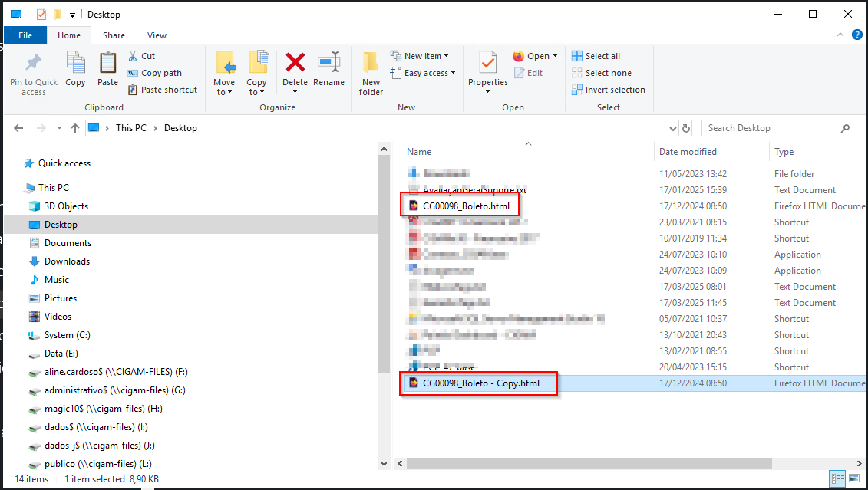Open Help with the question mark icon
Image resolution: width=868 pixels, height=490 pixels.
click(856, 35)
